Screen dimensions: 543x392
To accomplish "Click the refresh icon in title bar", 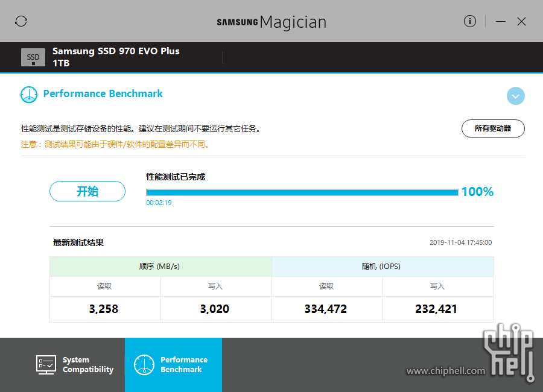I will [x=21, y=21].
